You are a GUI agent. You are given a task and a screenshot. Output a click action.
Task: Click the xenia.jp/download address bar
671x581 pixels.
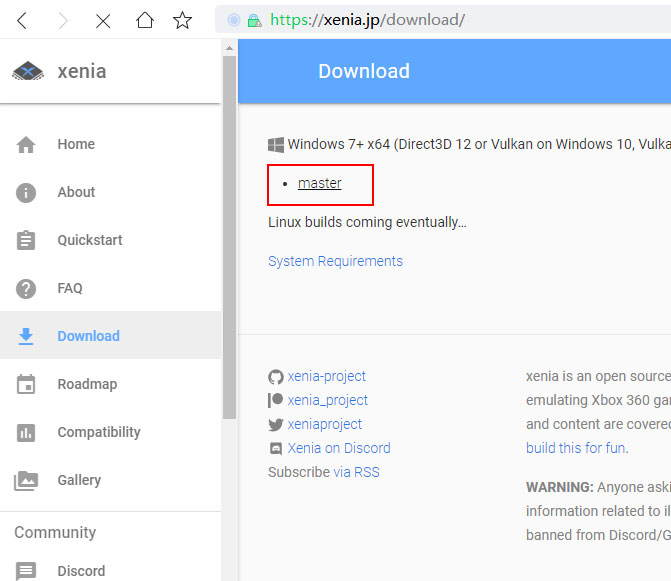(x=445, y=20)
